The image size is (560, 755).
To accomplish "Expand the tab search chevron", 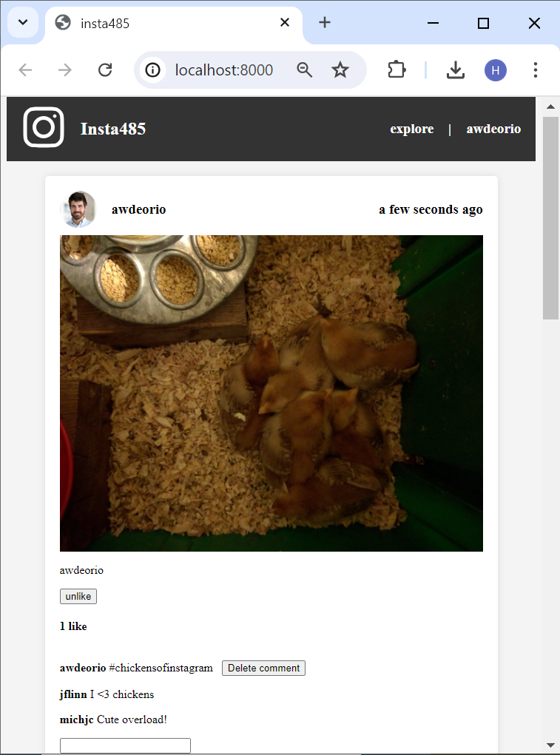I will pyautogui.click(x=23, y=22).
